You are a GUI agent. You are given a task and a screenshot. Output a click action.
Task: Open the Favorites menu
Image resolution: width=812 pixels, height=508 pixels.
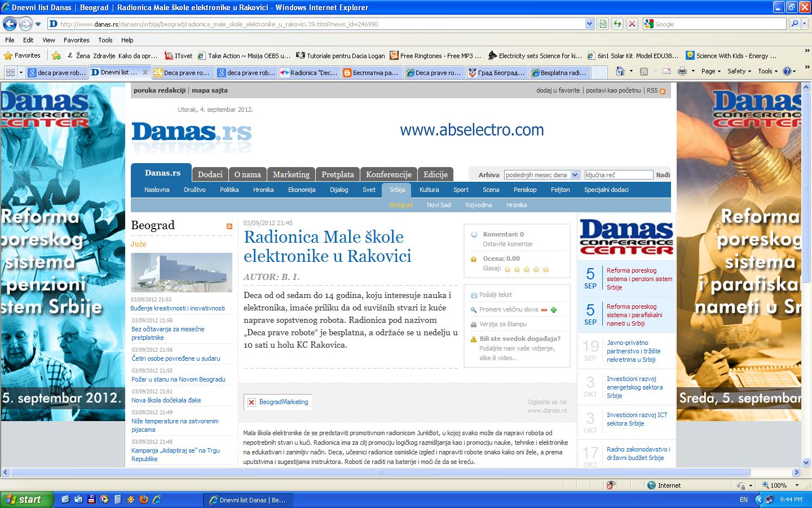coord(76,40)
